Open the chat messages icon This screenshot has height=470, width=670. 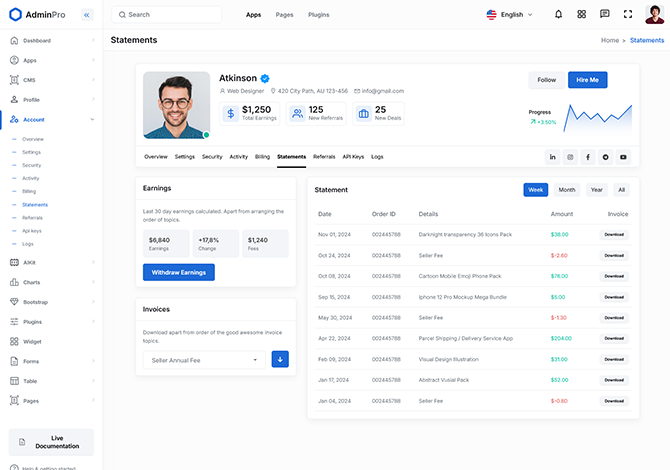[604, 15]
